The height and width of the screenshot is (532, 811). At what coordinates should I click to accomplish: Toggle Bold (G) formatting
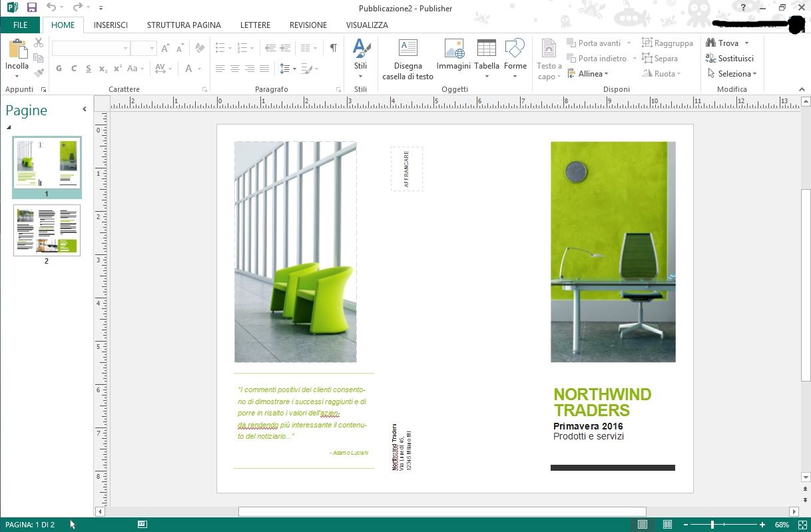pos(59,69)
